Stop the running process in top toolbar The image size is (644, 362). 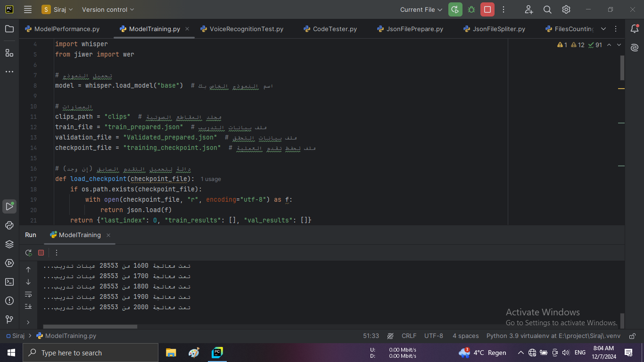coord(487,9)
